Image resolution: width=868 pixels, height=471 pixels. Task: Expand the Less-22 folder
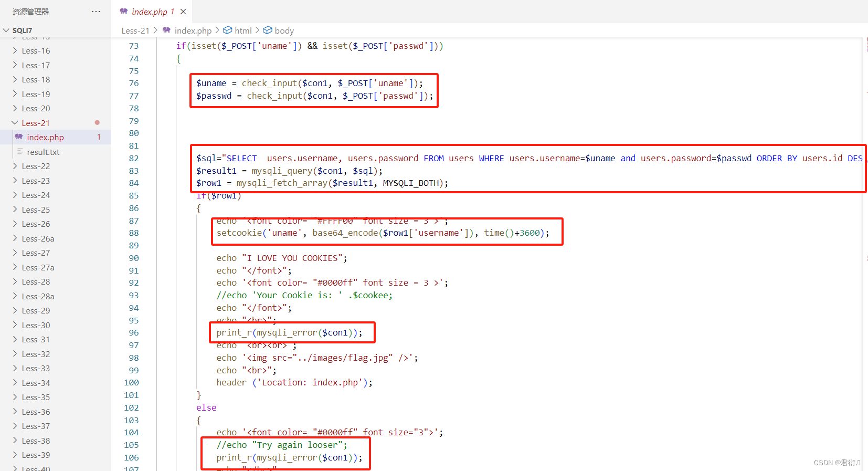(15, 166)
